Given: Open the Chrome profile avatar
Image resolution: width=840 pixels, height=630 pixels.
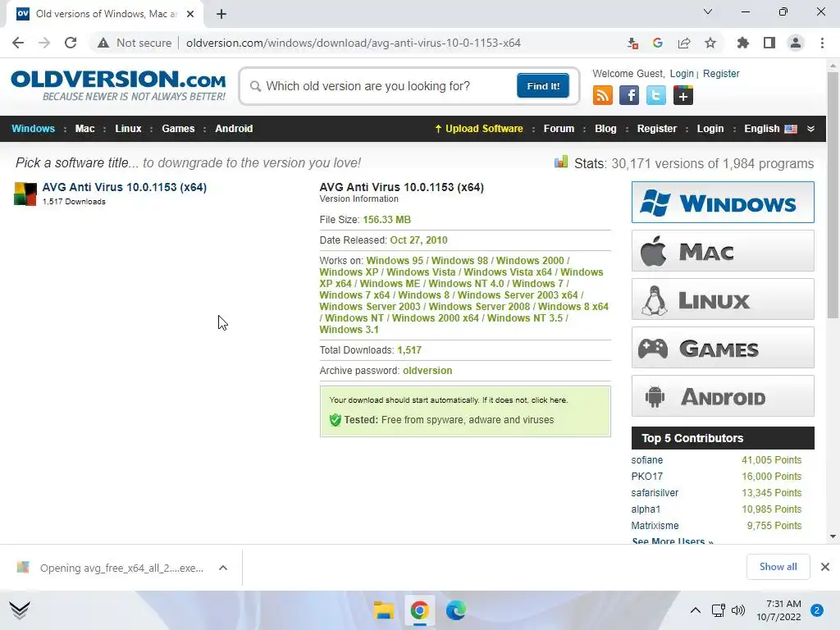Looking at the screenshot, I should pyautogui.click(x=796, y=43).
